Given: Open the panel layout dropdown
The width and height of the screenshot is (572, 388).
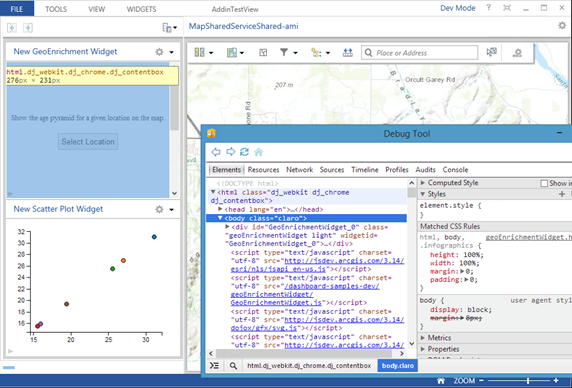Looking at the screenshot, I should click(x=169, y=28).
